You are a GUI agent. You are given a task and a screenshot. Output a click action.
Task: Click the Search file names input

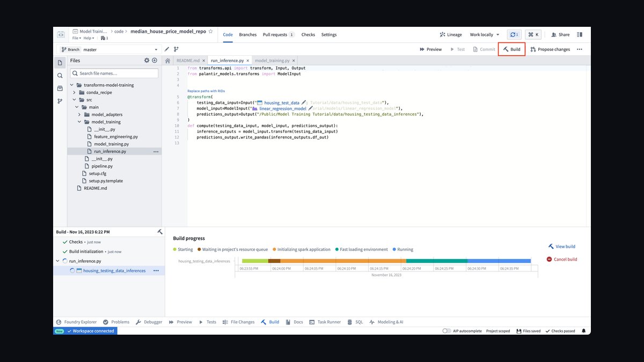114,73
